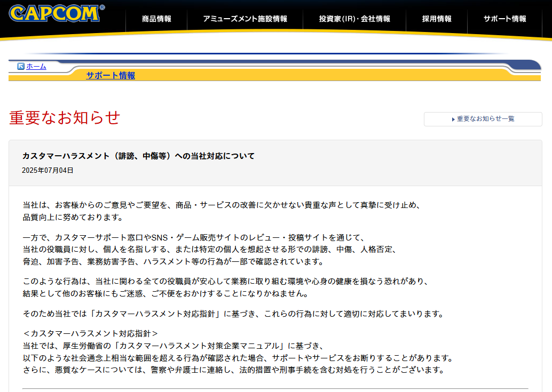Click the Capcom logo
The image size is (552, 392).
click(x=57, y=13)
